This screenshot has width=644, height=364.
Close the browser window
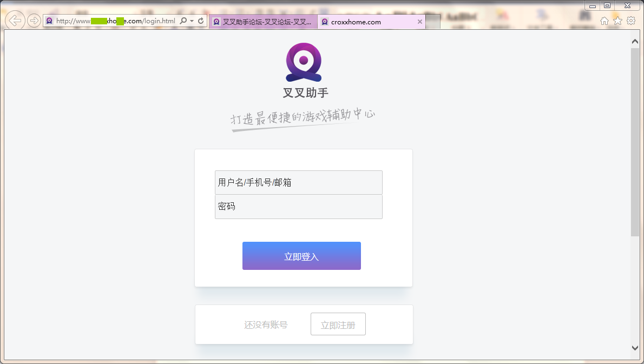coord(628,5)
